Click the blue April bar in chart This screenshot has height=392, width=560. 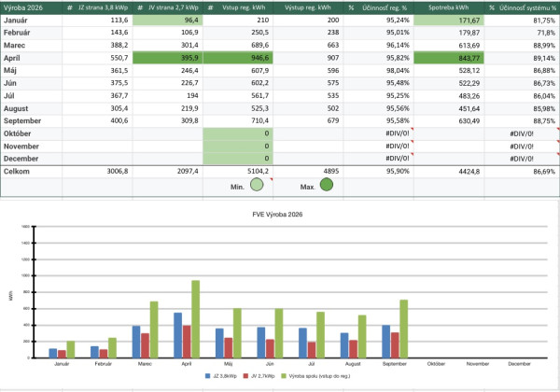tap(178, 335)
